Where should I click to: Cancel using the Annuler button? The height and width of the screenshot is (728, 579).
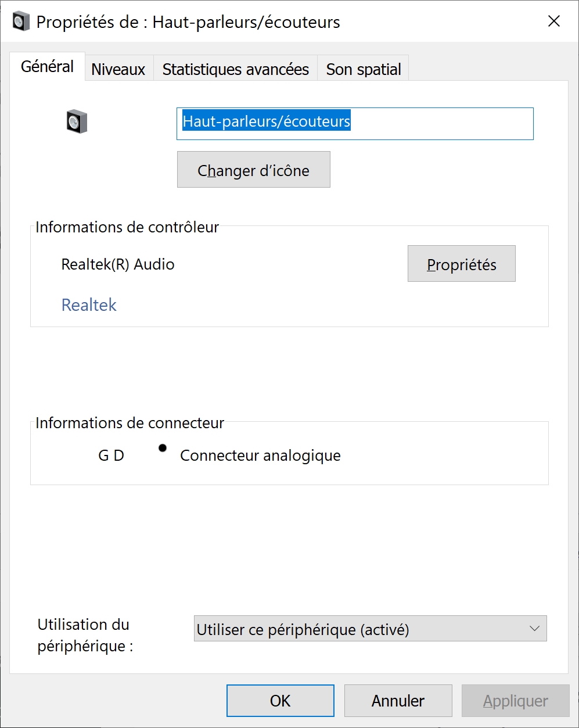point(398,701)
